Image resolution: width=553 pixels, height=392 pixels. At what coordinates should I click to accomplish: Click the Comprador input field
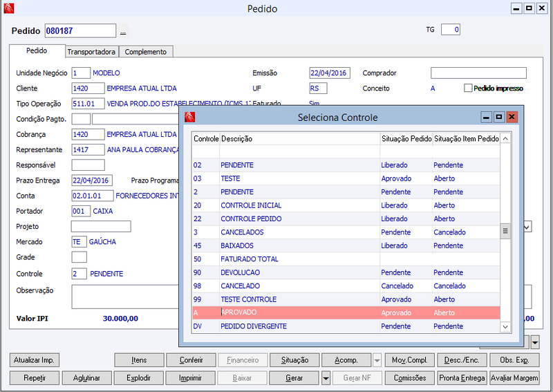coord(478,73)
